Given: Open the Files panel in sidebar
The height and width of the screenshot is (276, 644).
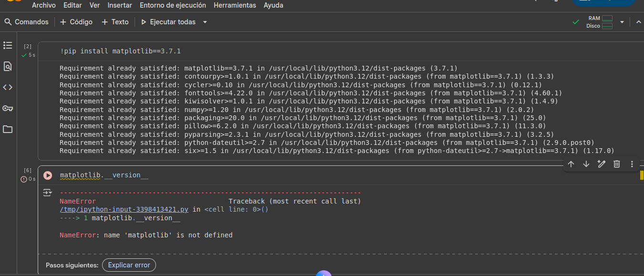Looking at the screenshot, I should click(x=8, y=129).
